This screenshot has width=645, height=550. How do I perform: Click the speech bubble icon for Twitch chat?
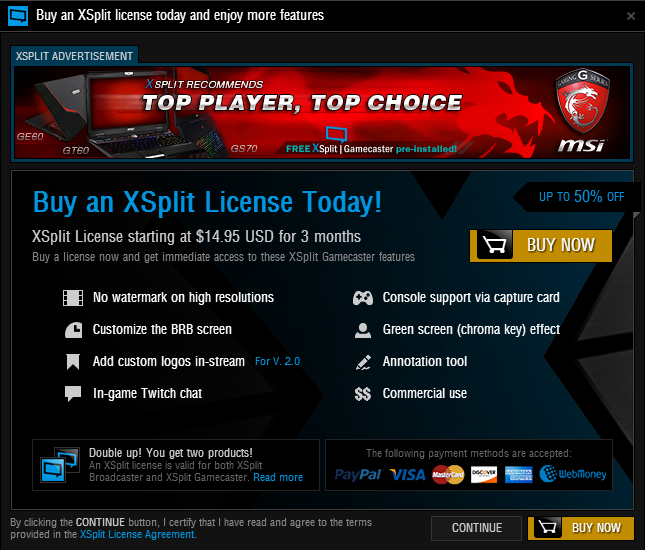tap(73, 393)
